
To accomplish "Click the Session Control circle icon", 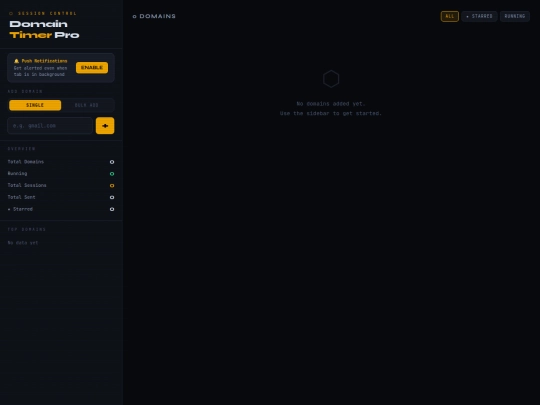I will [x=11, y=13].
